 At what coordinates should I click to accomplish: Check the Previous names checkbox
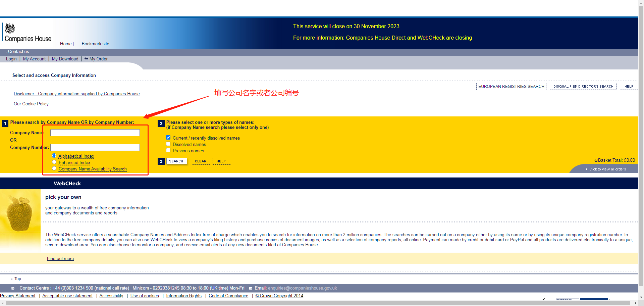[168, 150]
